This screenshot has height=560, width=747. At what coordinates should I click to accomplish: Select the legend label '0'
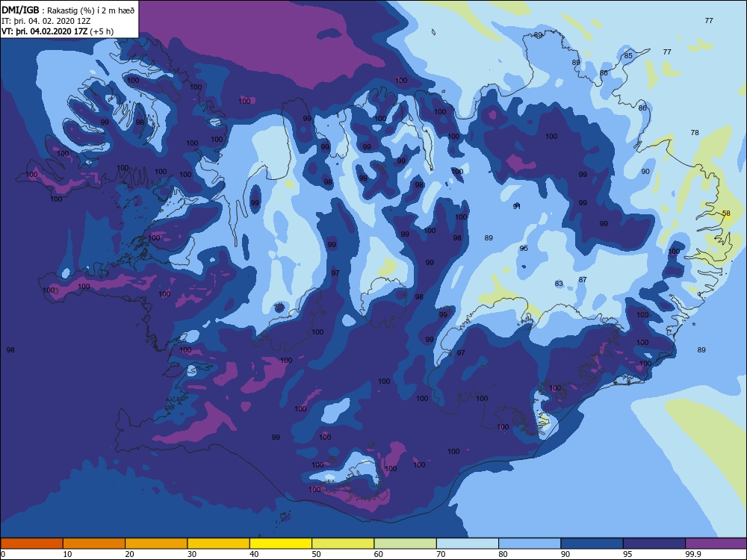pyautogui.click(x=3, y=554)
